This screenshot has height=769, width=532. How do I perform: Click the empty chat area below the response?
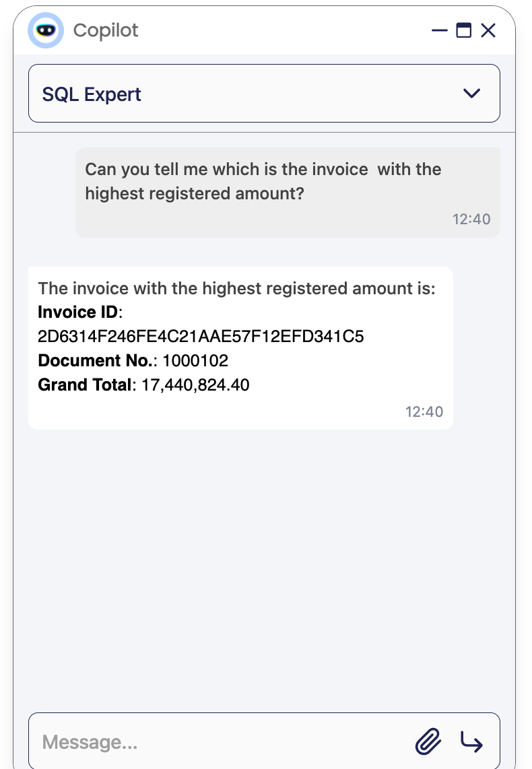264,569
